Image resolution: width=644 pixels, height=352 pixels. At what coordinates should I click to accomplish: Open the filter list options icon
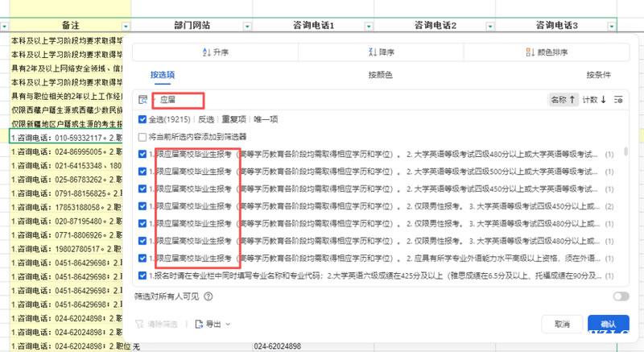[x=618, y=100]
